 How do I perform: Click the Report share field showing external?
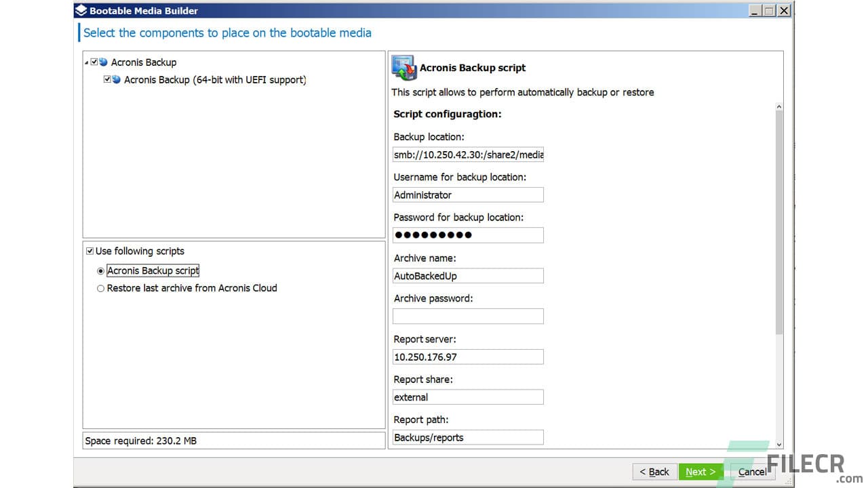point(468,396)
